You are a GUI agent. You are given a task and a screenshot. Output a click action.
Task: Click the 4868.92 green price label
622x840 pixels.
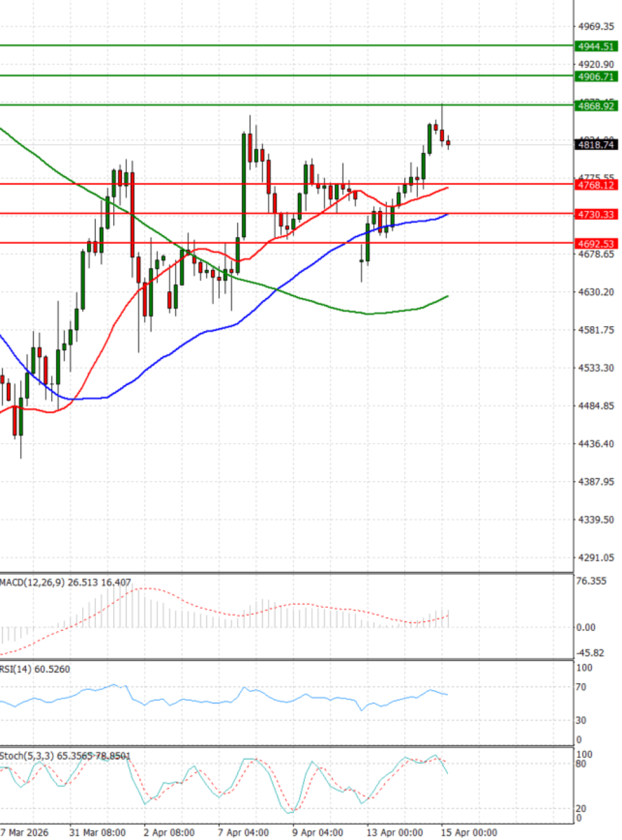[596, 106]
